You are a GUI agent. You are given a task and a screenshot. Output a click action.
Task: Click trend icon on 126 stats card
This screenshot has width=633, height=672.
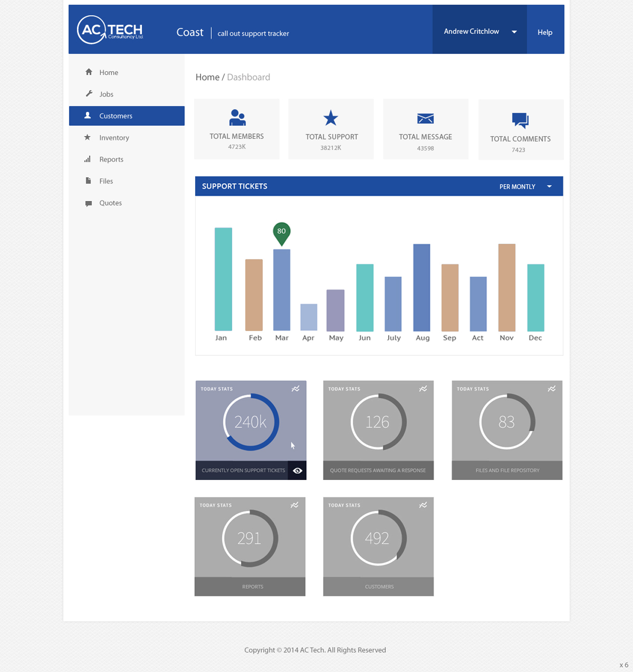pyautogui.click(x=423, y=389)
